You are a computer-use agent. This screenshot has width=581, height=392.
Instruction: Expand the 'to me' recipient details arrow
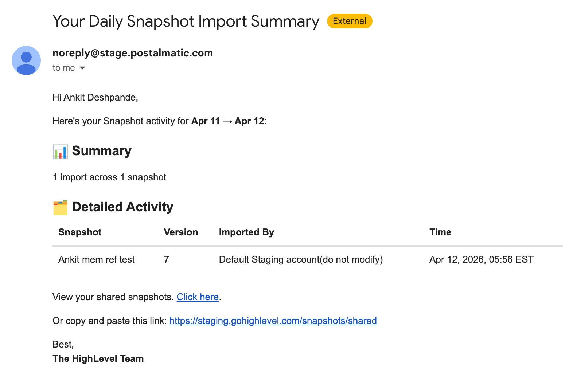[82, 68]
